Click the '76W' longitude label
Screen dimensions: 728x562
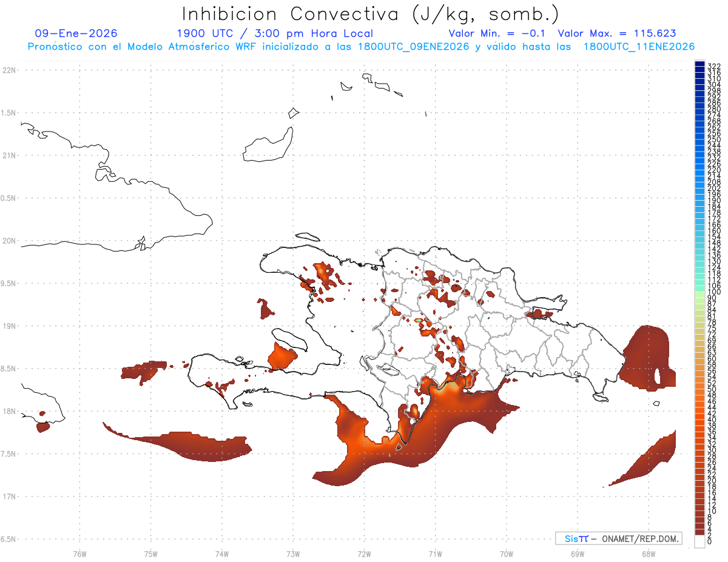tap(79, 554)
